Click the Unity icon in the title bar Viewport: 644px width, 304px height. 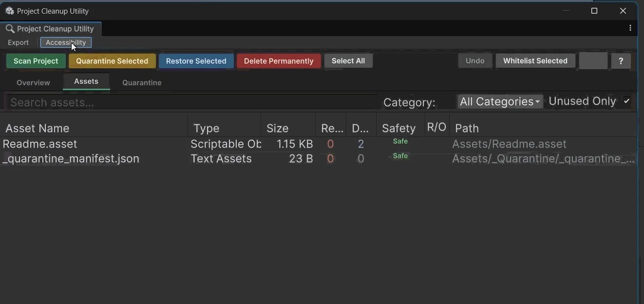[x=9, y=11]
